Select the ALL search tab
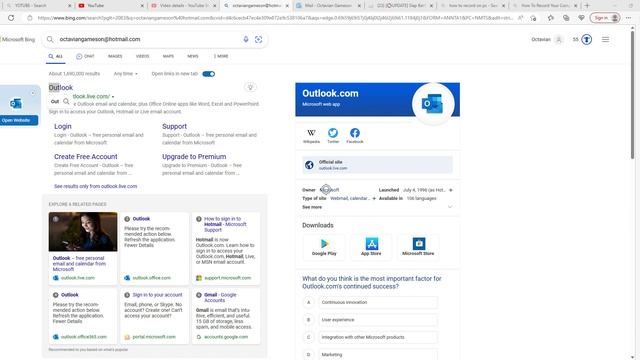This screenshot has height=360, width=640. click(56, 56)
